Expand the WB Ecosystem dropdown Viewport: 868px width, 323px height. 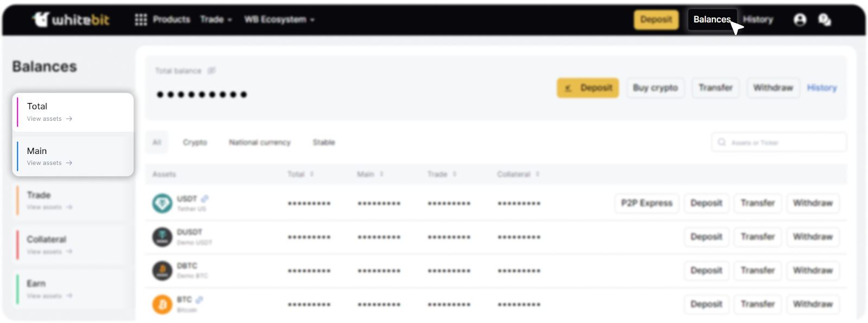(279, 20)
